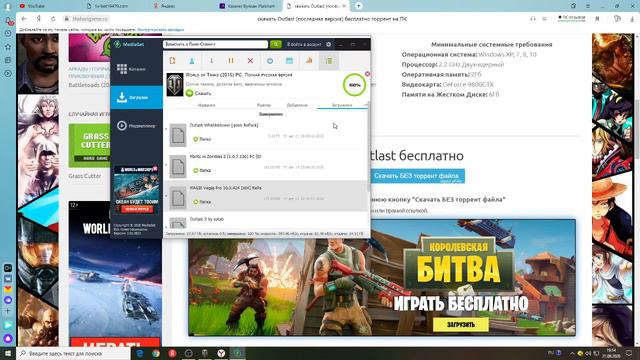Click the 100% circular progress indicator
Image resolution: width=640 pixels, height=360 pixels.
(354, 85)
